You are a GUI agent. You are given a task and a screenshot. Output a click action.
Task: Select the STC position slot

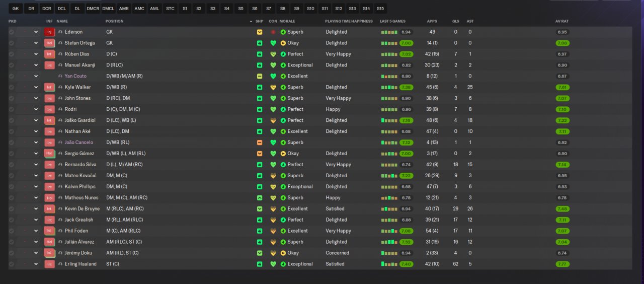click(x=170, y=9)
